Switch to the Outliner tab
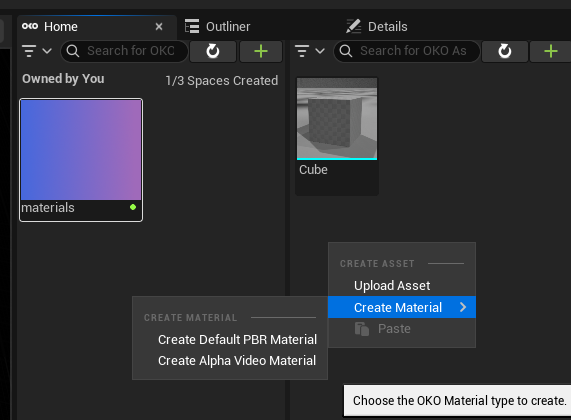 [217, 27]
